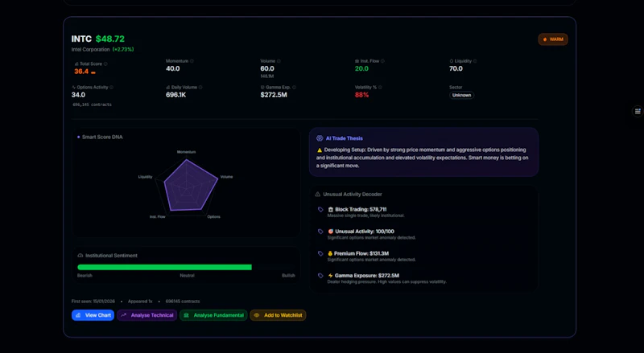Click the Daily Volume value 696.1K
The image size is (644, 353).
point(175,95)
